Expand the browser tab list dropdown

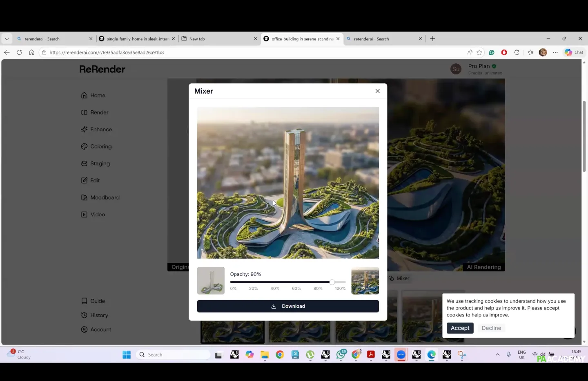pyautogui.click(x=7, y=39)
